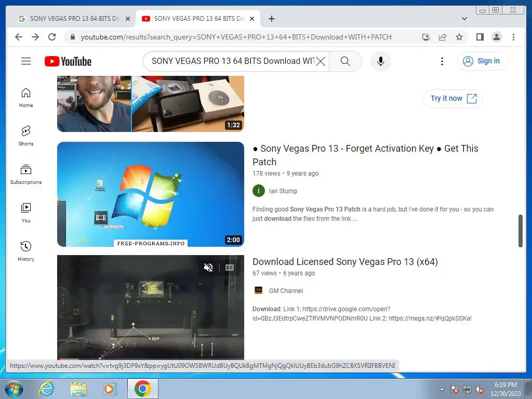
Task: Click the install app icon in address bar
Action: pos(426,37)
